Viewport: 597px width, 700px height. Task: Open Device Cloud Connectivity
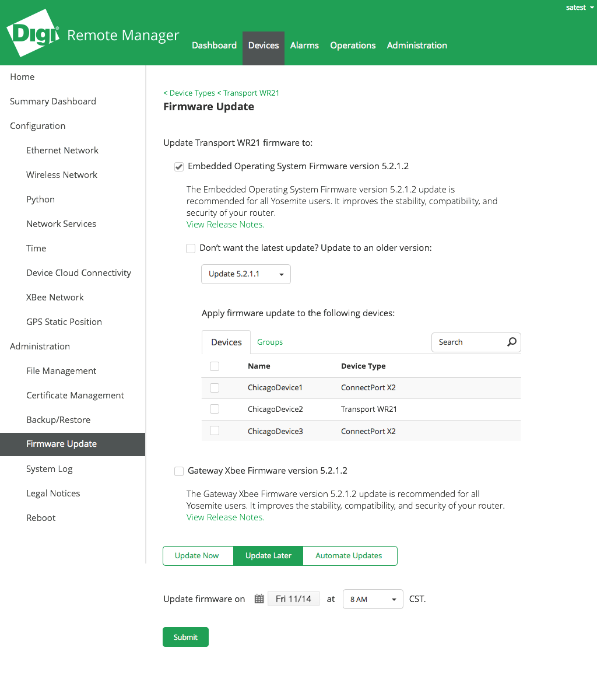pyautogui.click(x=79, y=273)
